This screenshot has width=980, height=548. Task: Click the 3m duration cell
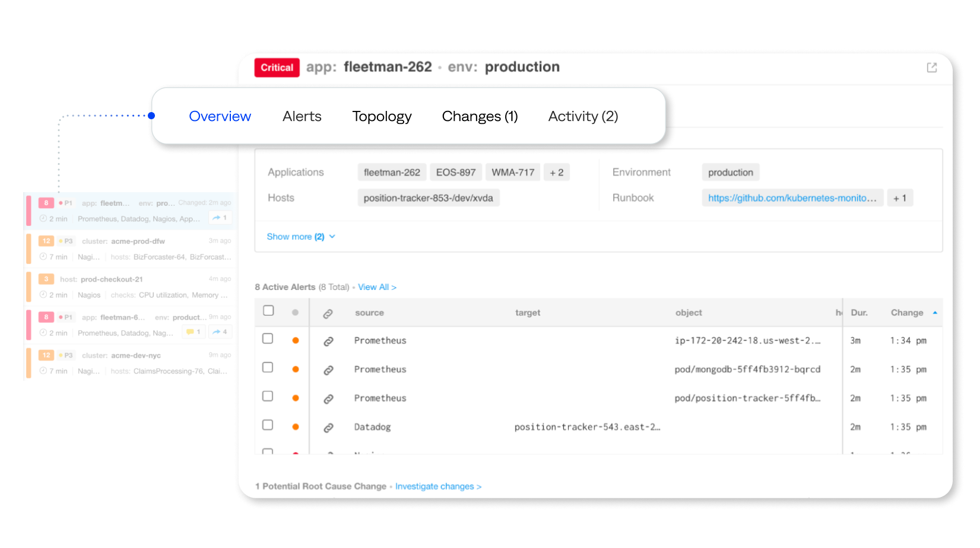[x=855, y=340]
